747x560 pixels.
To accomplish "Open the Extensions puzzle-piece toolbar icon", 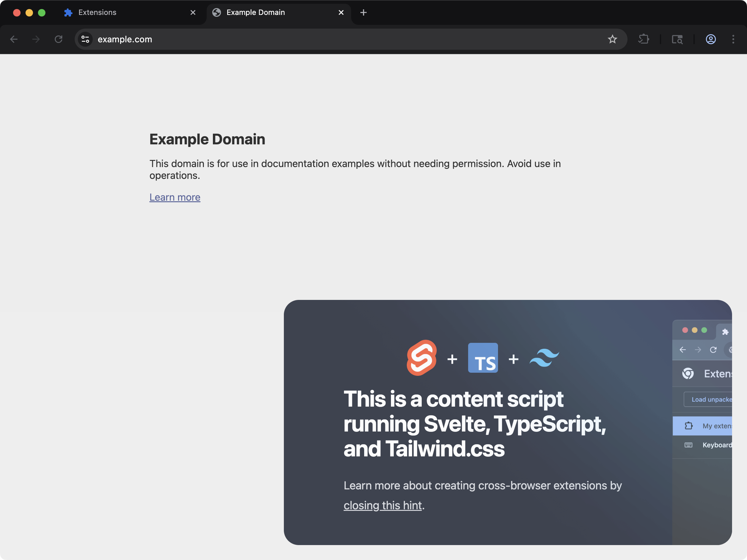I will [x=644, y=39].
